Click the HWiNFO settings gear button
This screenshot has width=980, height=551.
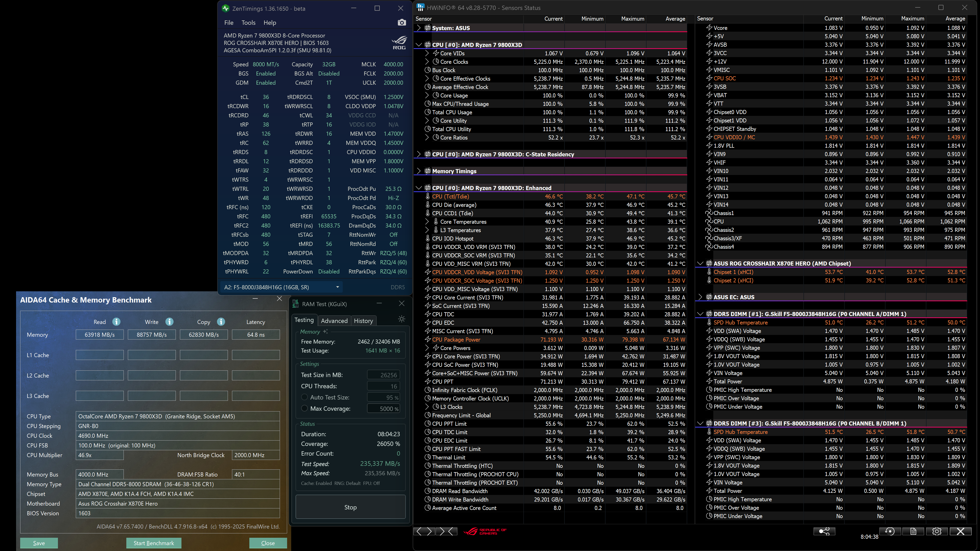point(937,531)
